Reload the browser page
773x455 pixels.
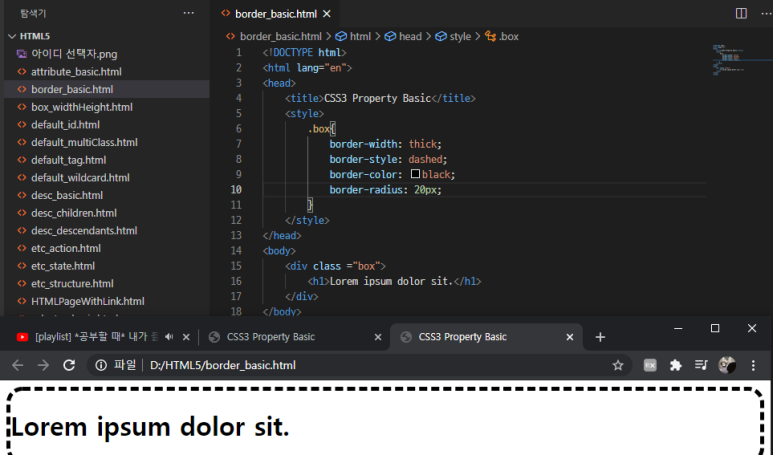coord(69,365)
